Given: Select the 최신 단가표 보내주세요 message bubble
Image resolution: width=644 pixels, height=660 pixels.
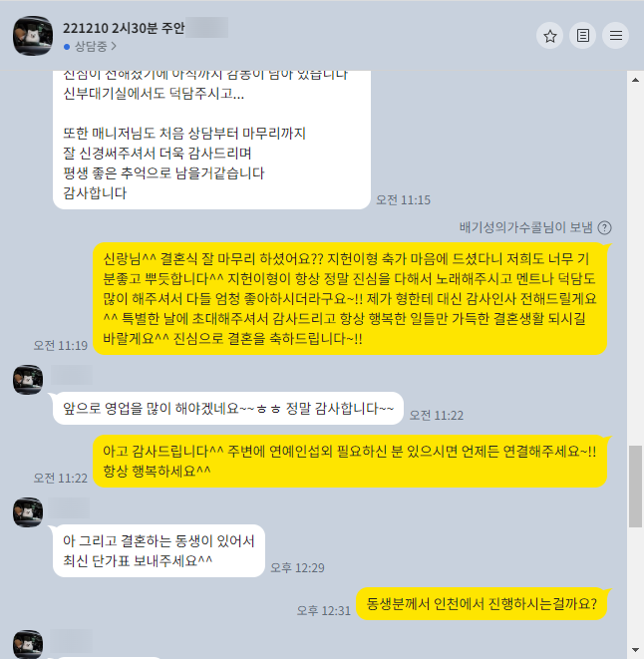Looking at the screenshot, I should [x=159, y=550].
